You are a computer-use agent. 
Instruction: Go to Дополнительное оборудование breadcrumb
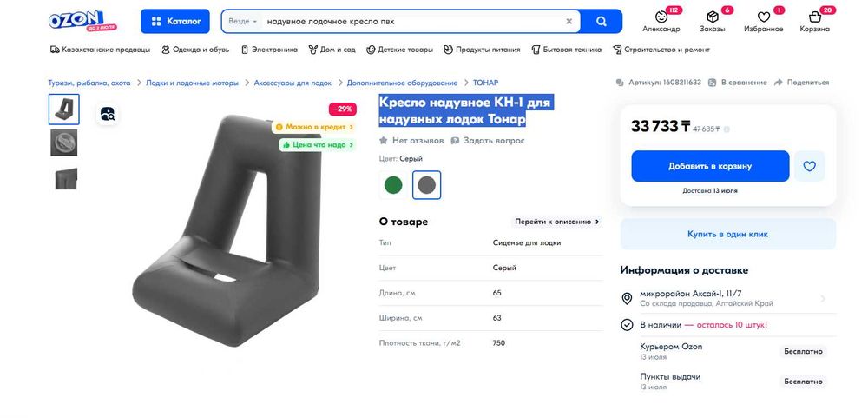pos(402,83)
